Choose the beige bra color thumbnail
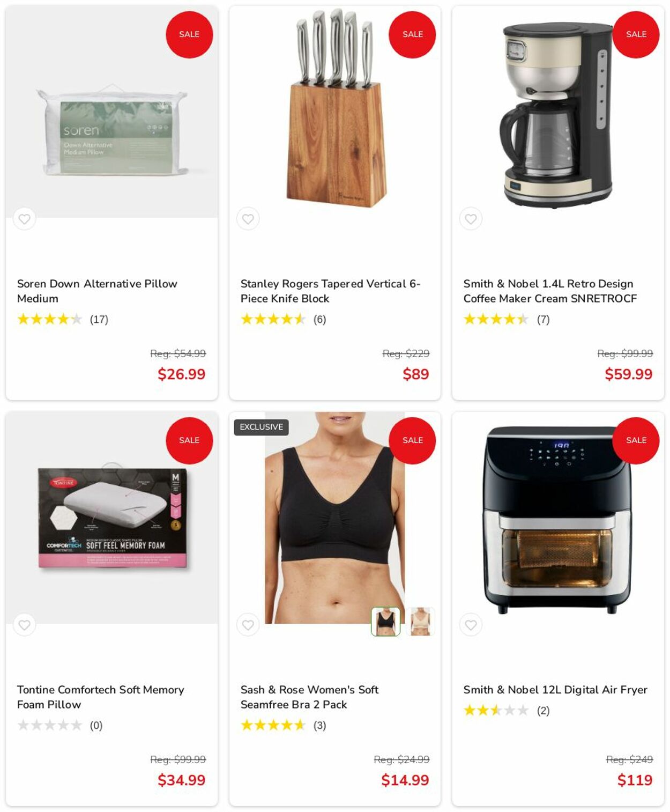This screenshot has height=812, width=670. click(420, 622)
